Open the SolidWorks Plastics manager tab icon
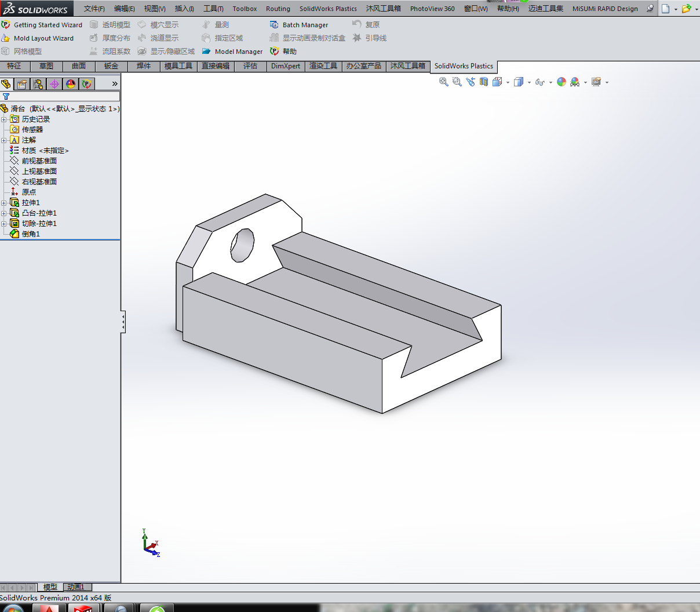The width and height of the screenshot is (700, 612). tap(87, 84)
